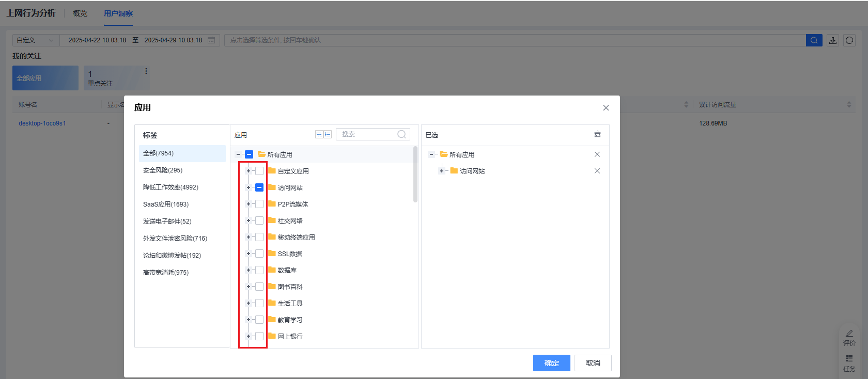This screenshot has height=379, width=868.
Task: Enable the 社交网络 checkbox
Action: point(259,220)
